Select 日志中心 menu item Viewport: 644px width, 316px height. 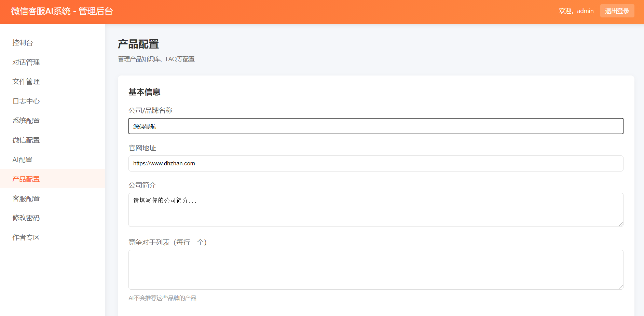tap(26, 101)
